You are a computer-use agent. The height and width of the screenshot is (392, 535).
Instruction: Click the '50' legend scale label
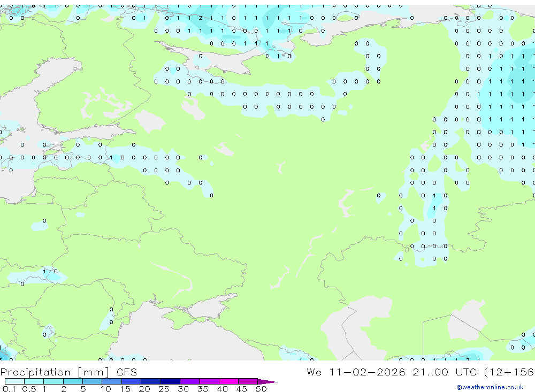(261, 389)
